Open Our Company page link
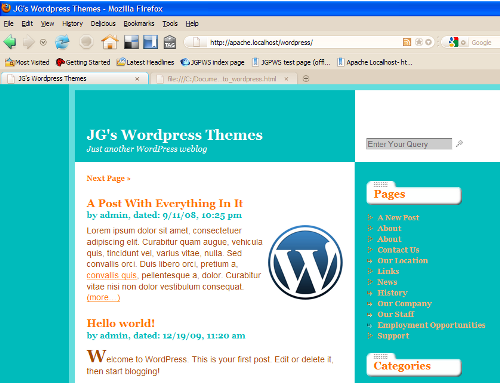 point(405,304)
